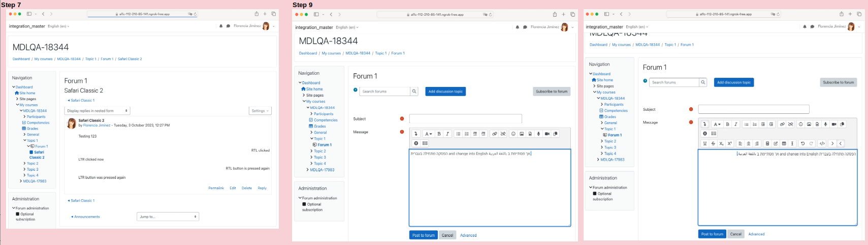Open the 'Jump to...' selector
Viewport: 868px width, 245px height.
pyautogui.click(x=168, y=217)
